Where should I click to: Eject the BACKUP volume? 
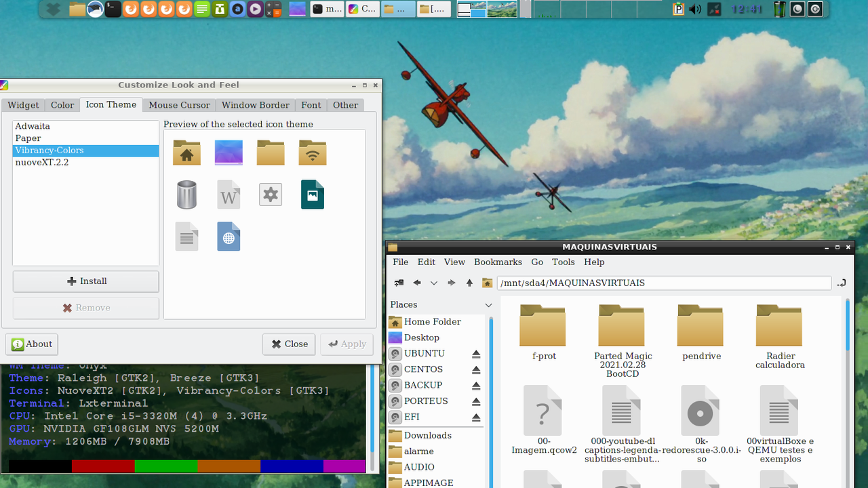[x=476, y=386]
